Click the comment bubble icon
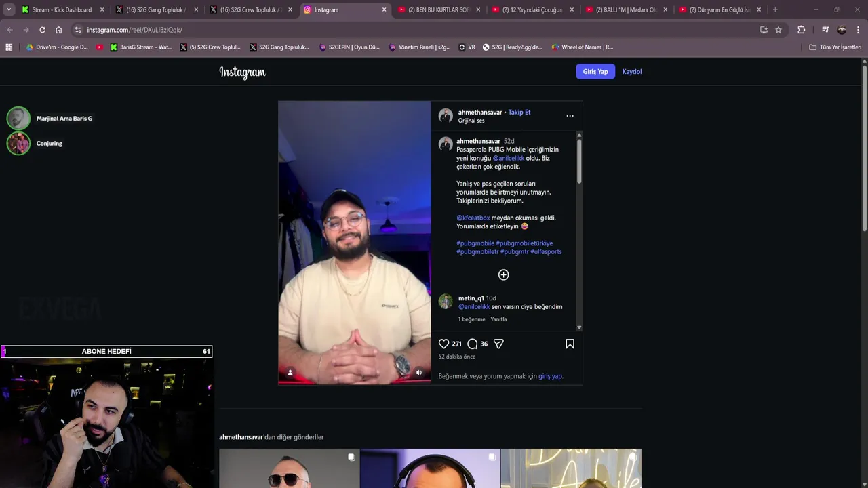The width and height of the screenshot is (868, 488). point(473,344)
